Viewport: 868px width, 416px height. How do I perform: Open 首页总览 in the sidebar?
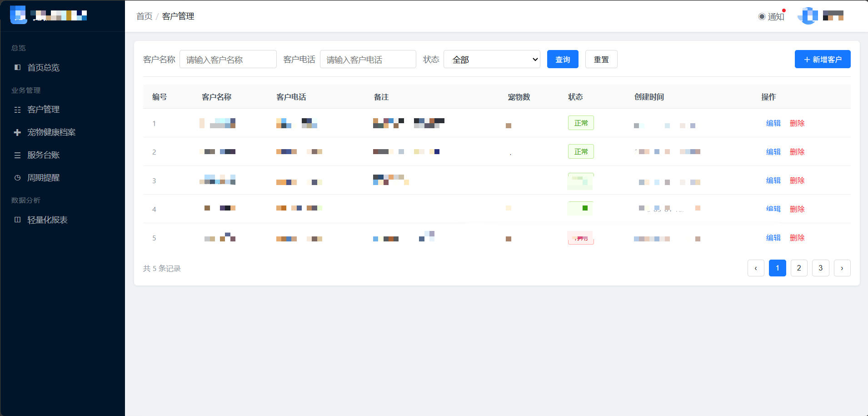pos(43,68)
